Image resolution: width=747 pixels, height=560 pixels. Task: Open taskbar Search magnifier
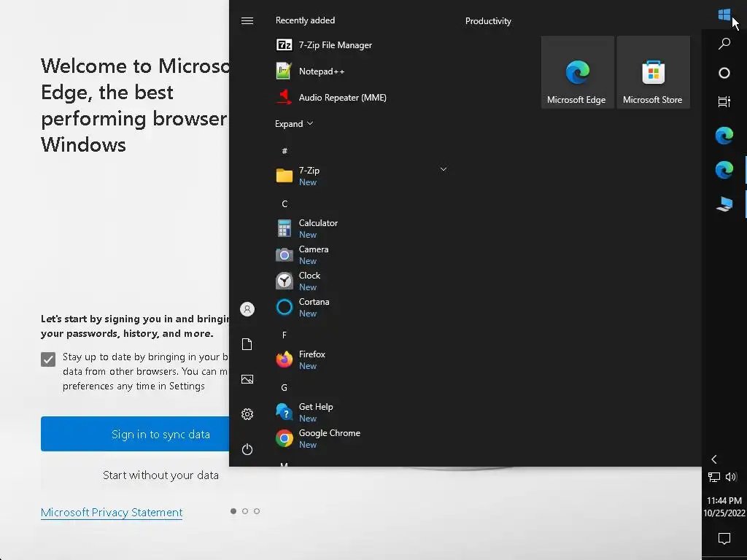tap(724, 44)
